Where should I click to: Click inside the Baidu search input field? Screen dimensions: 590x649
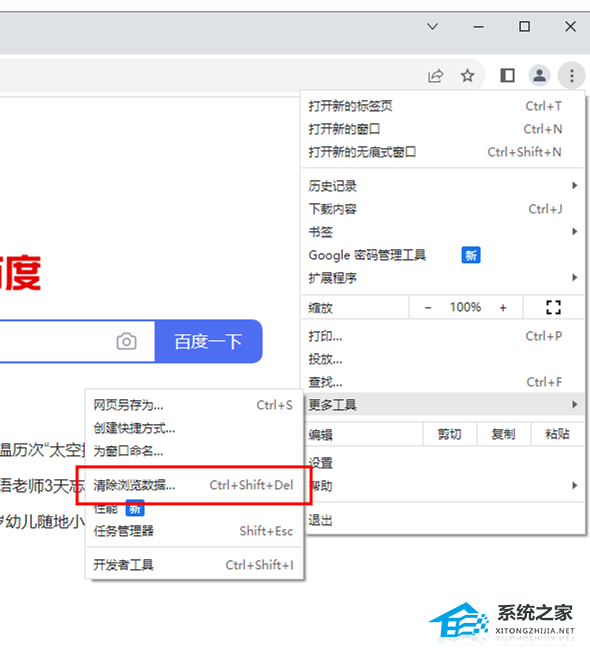pyautogui.click(x=56, y=341)
